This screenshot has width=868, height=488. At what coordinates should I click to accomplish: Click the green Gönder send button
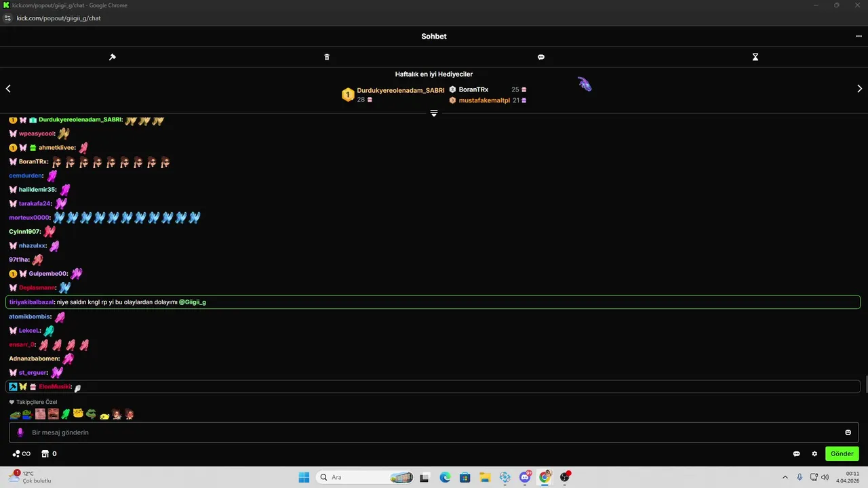coord(842,453)
